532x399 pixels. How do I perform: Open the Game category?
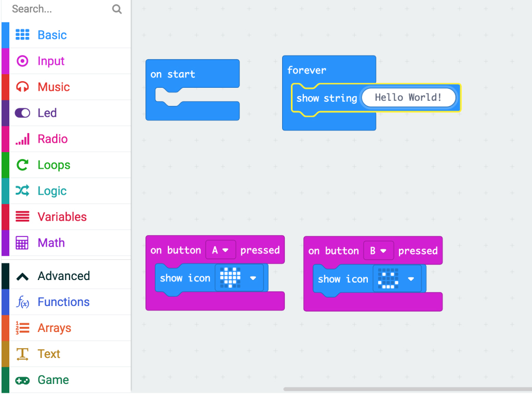pos(66,380)
